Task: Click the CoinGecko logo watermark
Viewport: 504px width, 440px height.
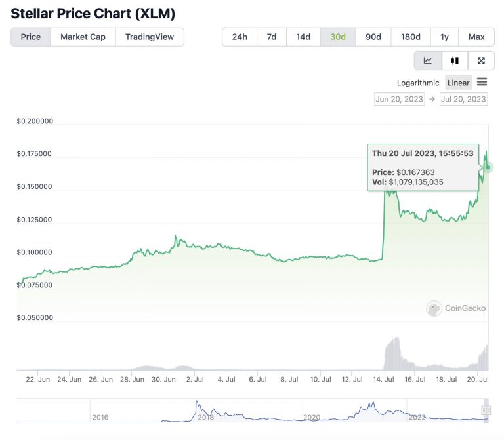Action: click(457, 308)
